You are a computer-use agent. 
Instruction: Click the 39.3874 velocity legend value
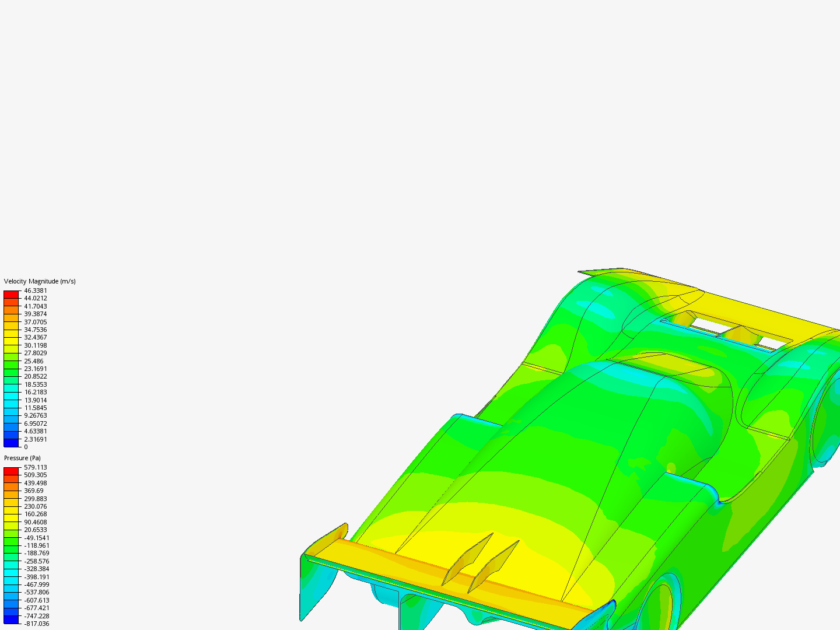[x=36, y=314]
